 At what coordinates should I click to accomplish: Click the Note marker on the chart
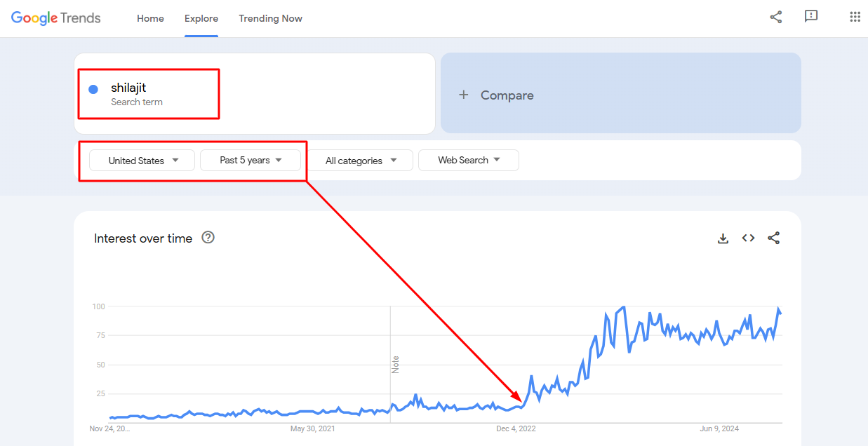point(395,365)
